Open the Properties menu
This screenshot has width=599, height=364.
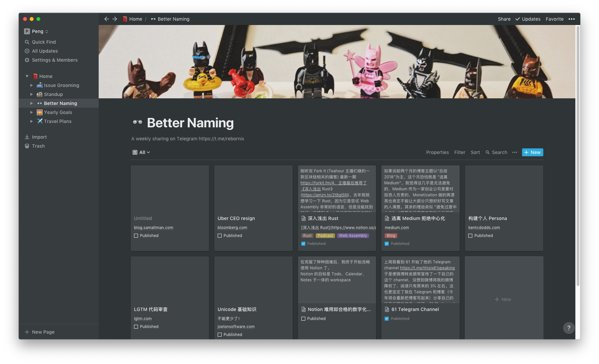437,152
